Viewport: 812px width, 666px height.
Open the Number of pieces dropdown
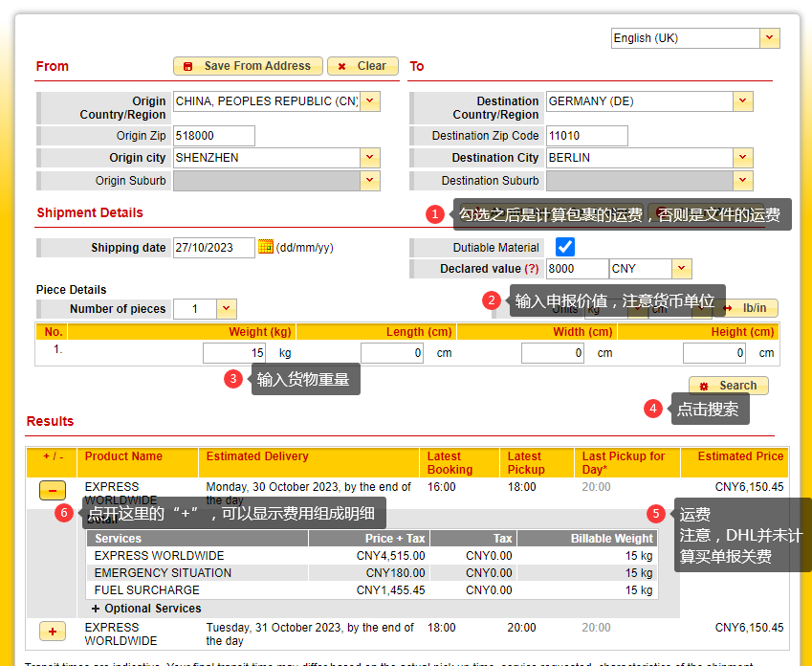(x=226, y=309)
